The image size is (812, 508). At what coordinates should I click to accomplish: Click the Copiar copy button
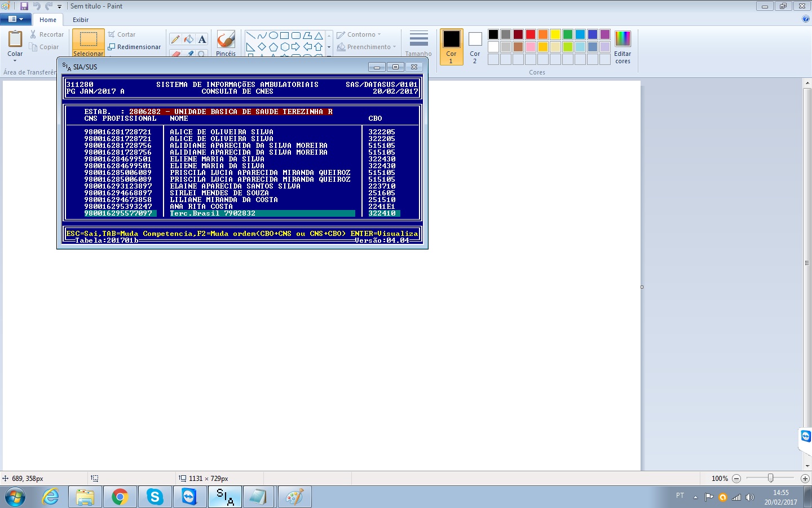(45, 47)
